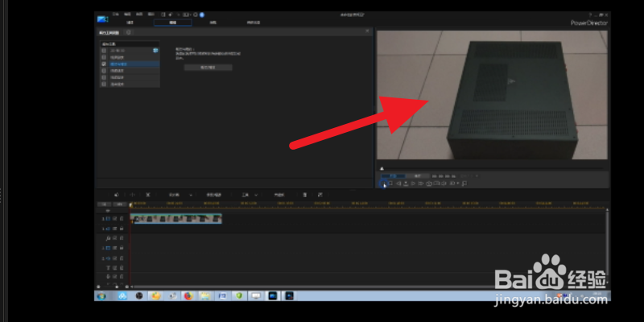Lock video track 1 with padlock

point(122,219)
